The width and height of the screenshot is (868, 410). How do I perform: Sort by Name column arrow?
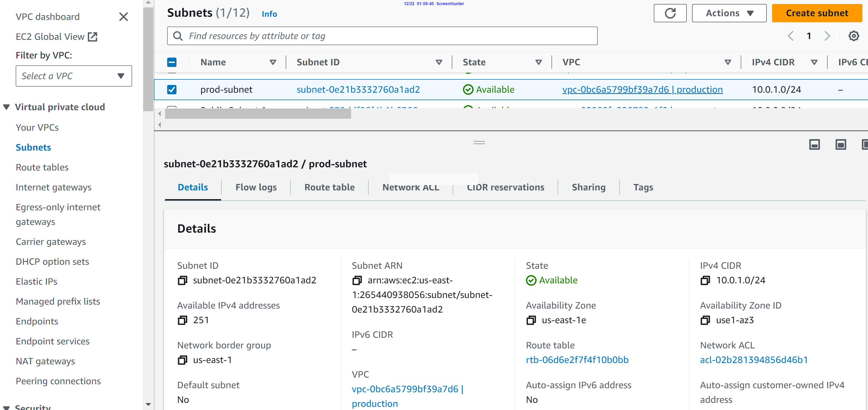click(273, 62)
